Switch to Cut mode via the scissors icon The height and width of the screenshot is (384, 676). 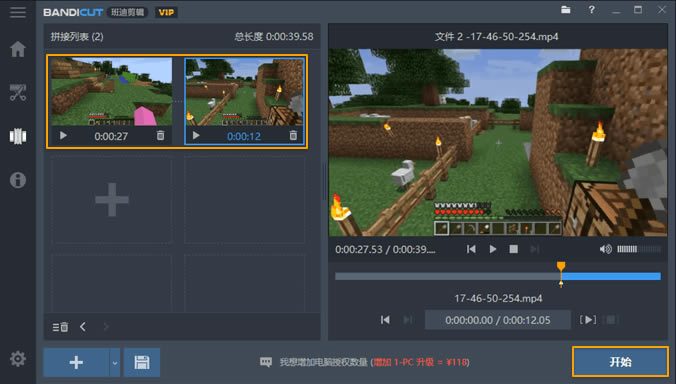(18, 93)
